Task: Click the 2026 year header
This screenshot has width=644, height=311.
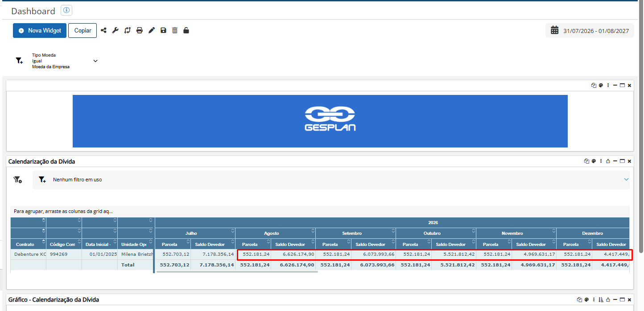Action: tap(433, 222)
